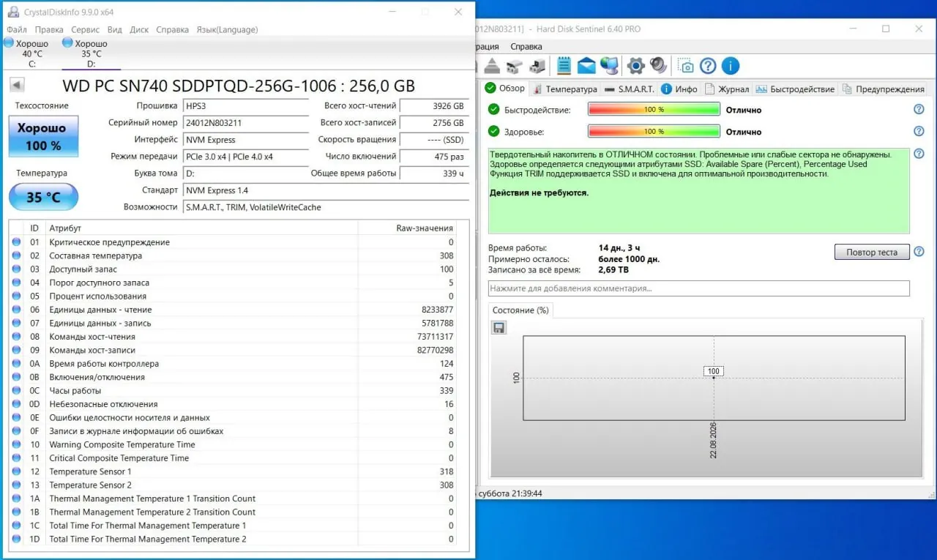Click the green check next to Быстродействие

coord(494,110)
